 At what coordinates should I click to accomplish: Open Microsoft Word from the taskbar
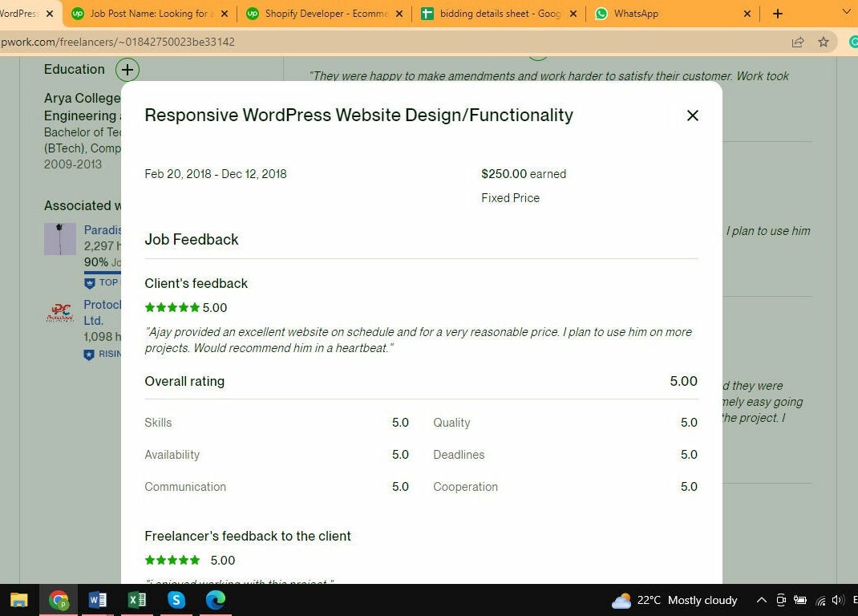pos(98,600)
